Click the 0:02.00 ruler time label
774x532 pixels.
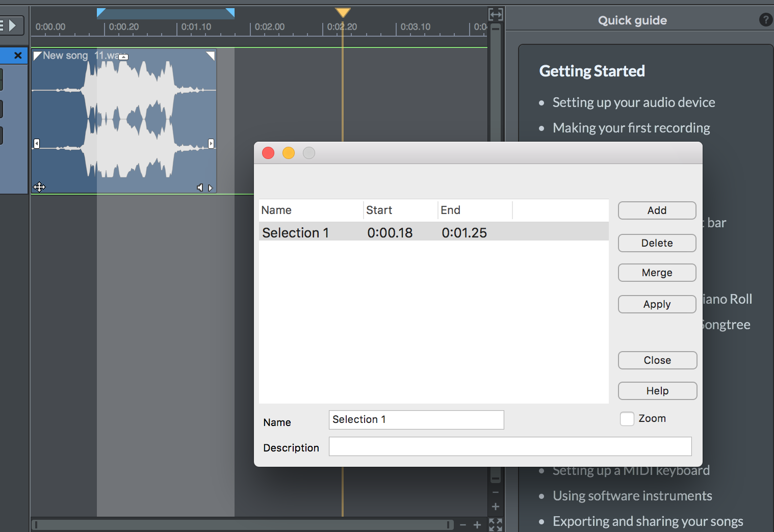tap(270, 27)
